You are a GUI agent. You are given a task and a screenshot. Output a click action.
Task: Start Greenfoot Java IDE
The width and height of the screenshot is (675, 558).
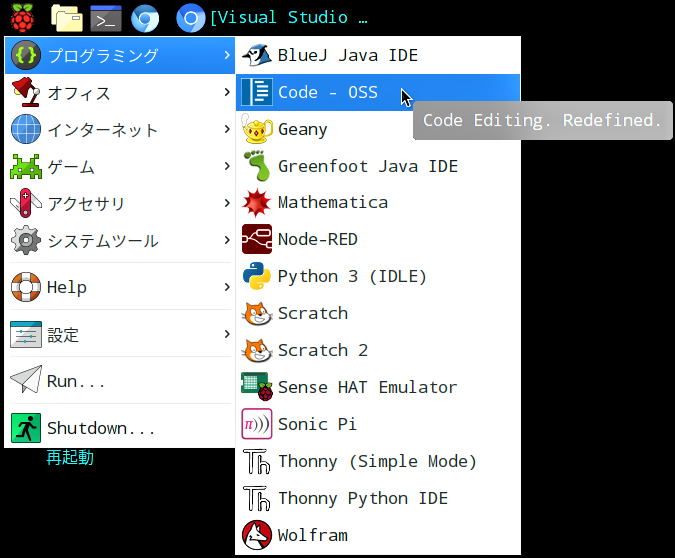pos(378,166)
